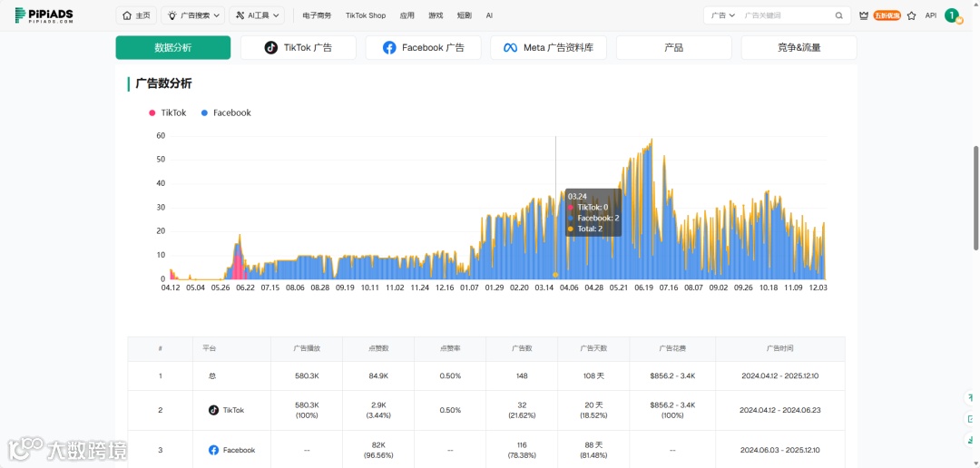This screenshot has height=468, width=980.
Task: Switch to the TikTok 广告 tab
Action: [299, 47]
